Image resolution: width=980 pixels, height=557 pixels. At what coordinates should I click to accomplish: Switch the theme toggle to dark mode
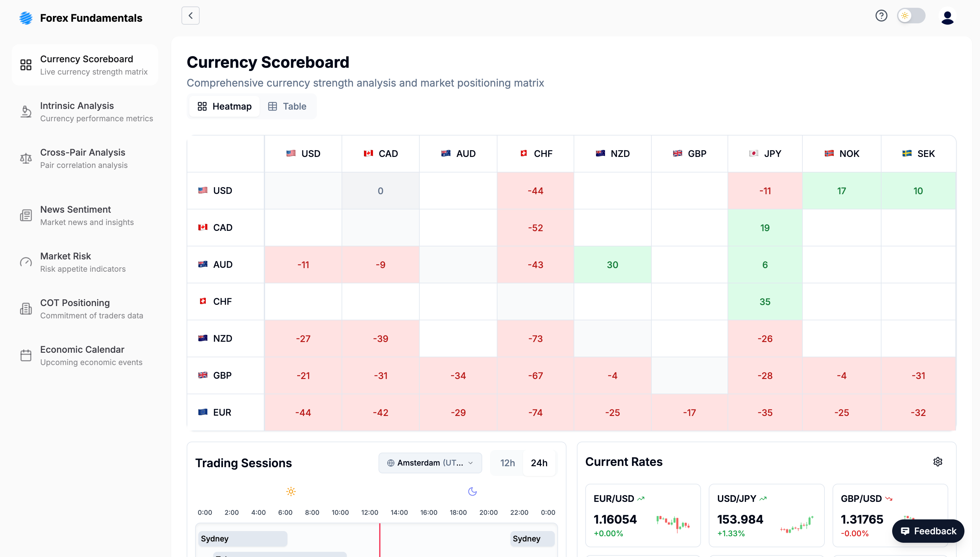tap(911, 16)
